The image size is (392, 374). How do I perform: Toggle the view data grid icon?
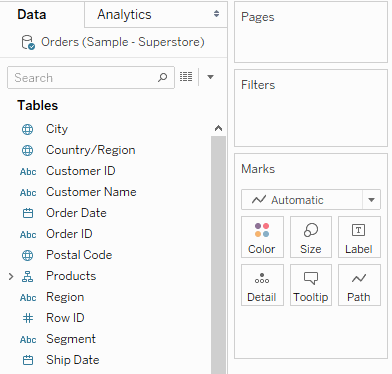point(186,77)
